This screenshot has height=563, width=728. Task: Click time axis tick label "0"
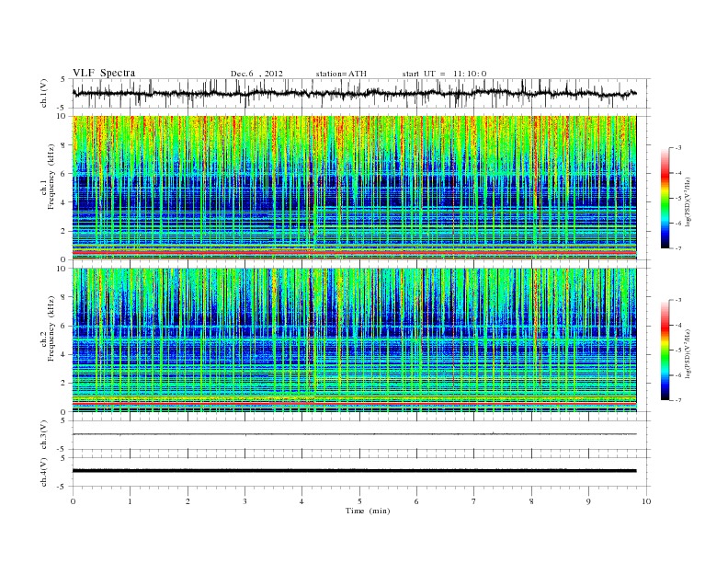(73, 501)
